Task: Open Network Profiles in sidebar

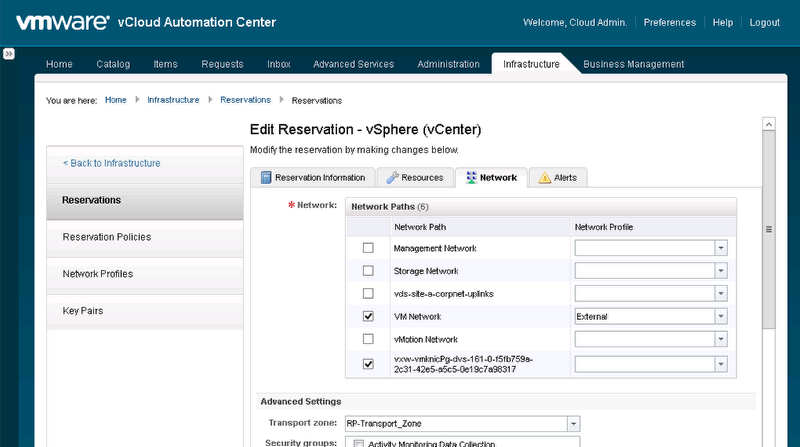Action: (145, 274)
